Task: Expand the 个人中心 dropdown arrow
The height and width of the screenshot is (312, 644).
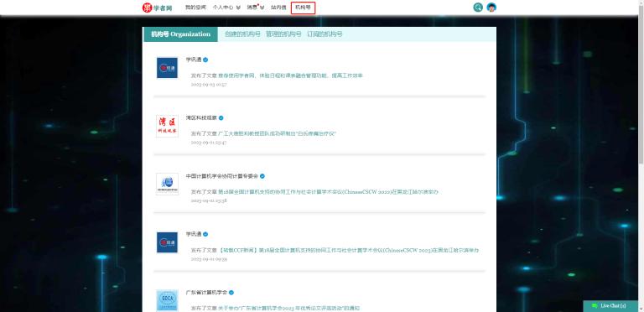Action: point(238,8)
